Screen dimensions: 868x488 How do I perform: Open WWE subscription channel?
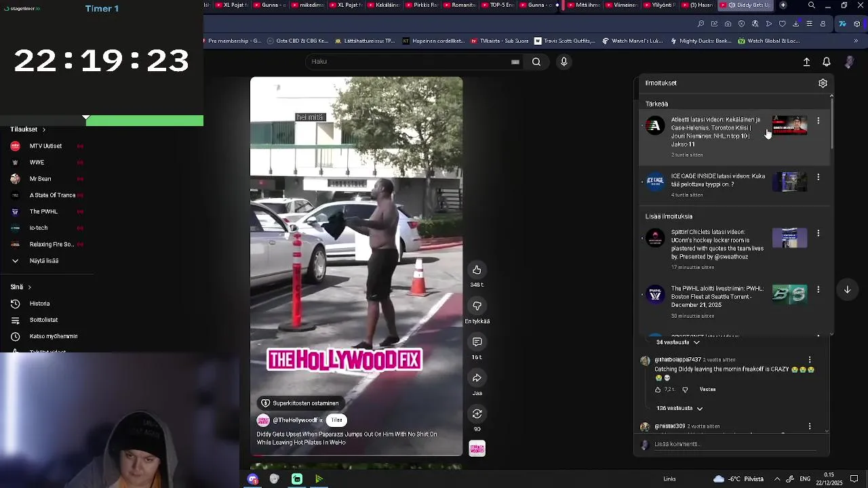[x=37, y=163]
